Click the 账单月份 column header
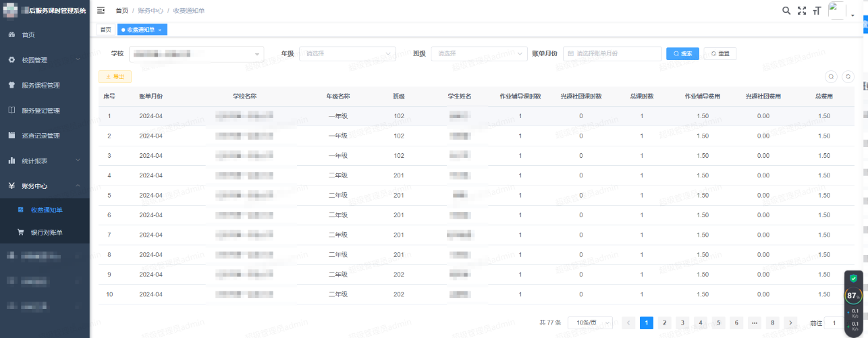 pyautogui.click(x=151, y=96)
